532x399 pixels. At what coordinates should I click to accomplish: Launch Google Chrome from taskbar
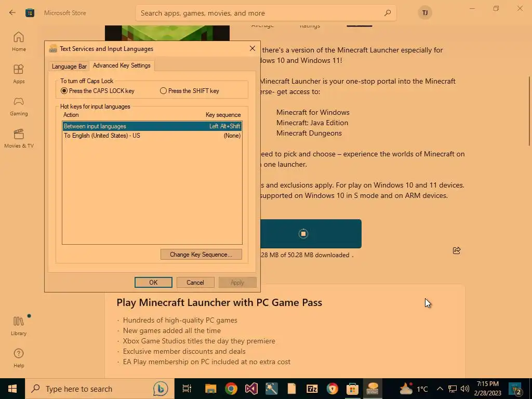(231, 389)
